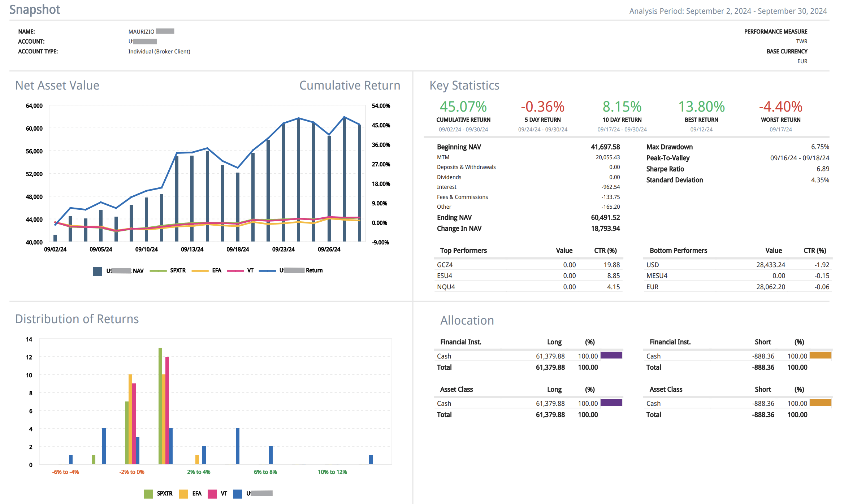Viewport: 844px width, 504px height.
Task: Click the pink VT legend line
Action: pos(235,271)
